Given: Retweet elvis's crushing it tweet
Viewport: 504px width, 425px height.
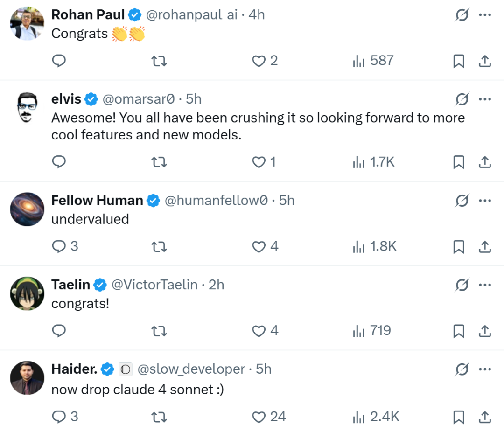Looking at the screenshot, I should (x=159, y=162).
